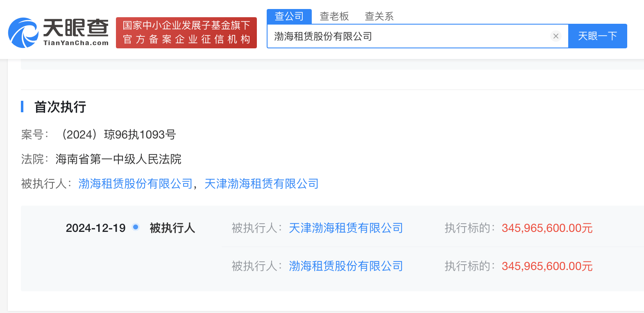The width and height of the screenshot is (644, 313).
Task: Click the bold 被执行人 label beside the date
Action: (172, 228)
